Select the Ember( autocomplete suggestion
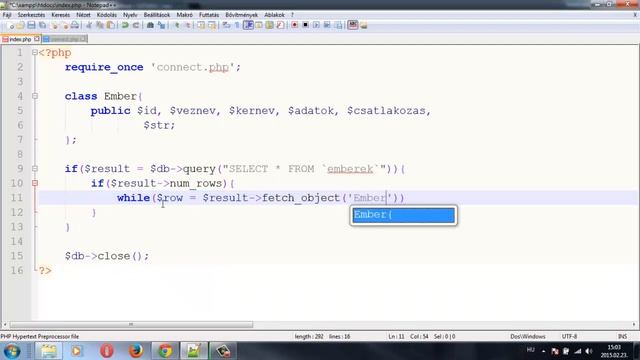Viewport: 640px width, 360px height. [403, 215]
